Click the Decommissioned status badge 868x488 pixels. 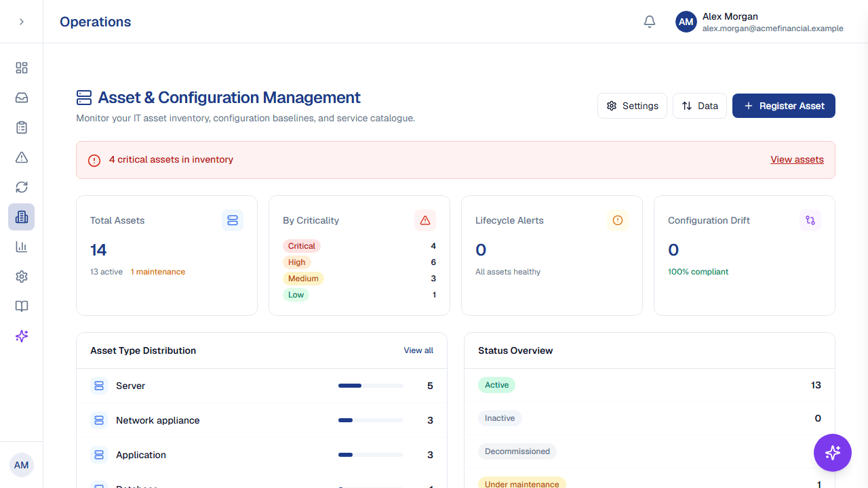pos(517,451)
